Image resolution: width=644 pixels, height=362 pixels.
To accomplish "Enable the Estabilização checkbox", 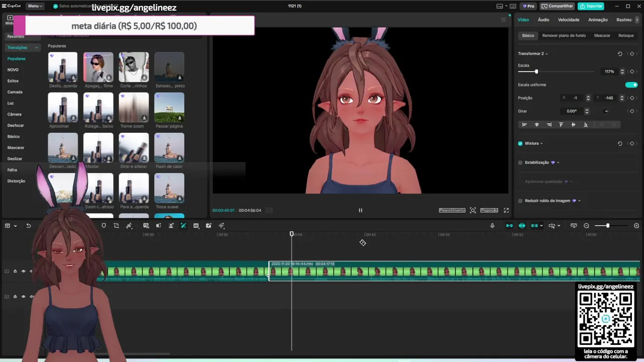I will click(520, 162).
